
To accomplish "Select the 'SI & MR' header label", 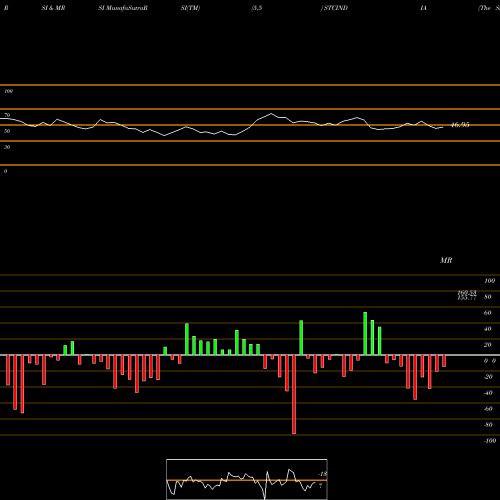I will pyautogui.click(x=53, y=8).
